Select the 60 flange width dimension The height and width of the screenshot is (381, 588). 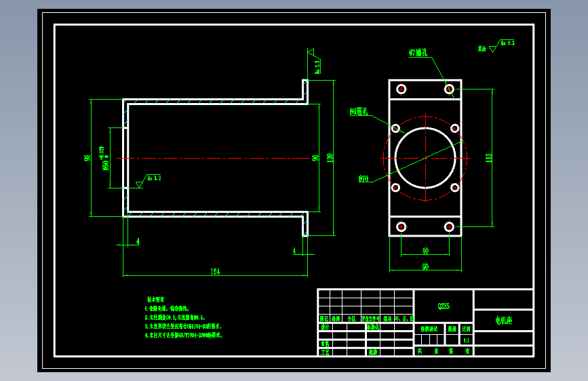(425, 266)
